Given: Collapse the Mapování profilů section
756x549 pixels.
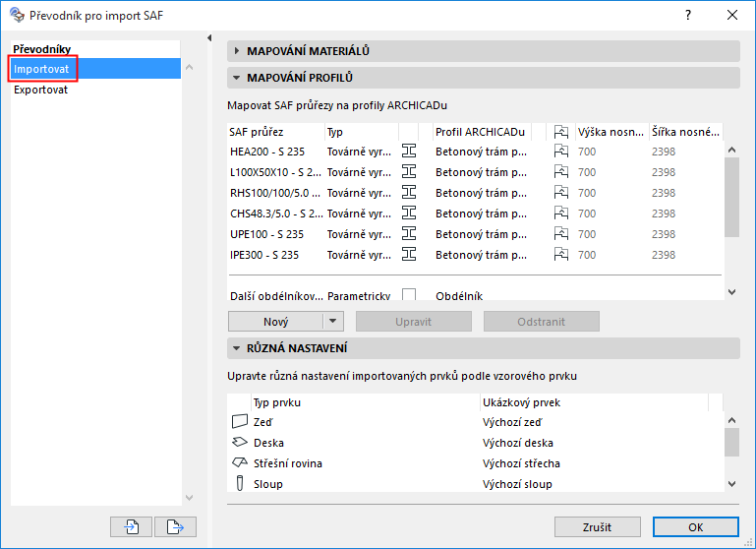Looking at the screenshot, I should 237,78.
